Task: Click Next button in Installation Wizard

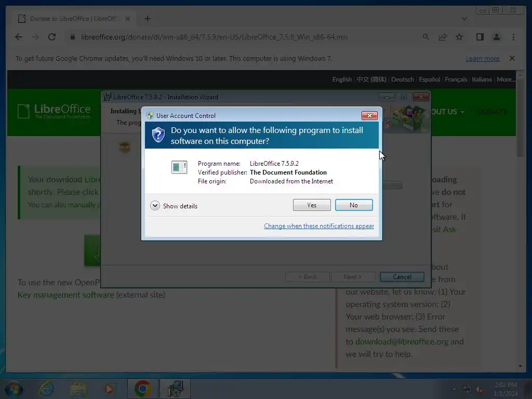Action: pos(353,277)
